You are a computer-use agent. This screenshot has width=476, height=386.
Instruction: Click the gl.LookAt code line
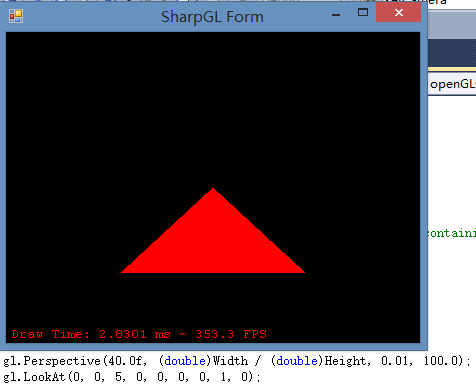coord(132,377)
